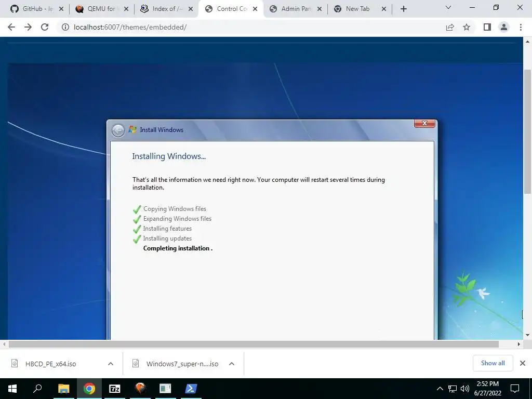Click the horizontal scrollbar thumb

pos(254,344)
